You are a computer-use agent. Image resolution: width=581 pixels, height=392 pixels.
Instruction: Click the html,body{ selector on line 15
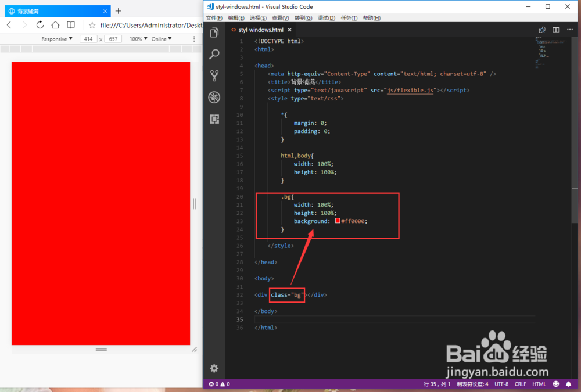click(297, 156)
